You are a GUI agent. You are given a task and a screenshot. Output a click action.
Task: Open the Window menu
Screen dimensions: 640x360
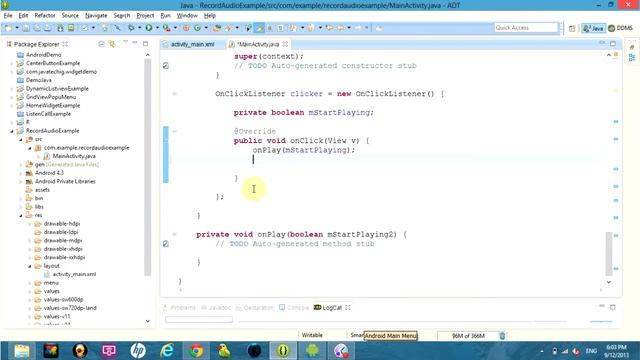[187, 16]
